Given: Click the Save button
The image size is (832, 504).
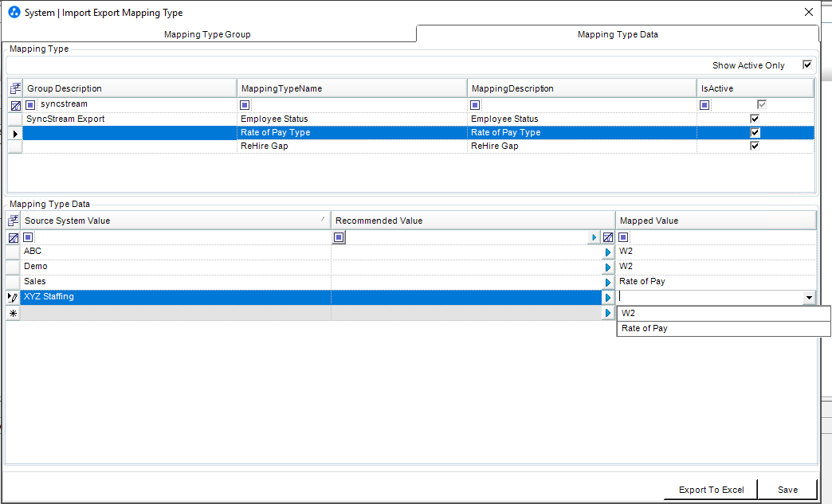Looking at the screenshot, I should click(787, 490).
